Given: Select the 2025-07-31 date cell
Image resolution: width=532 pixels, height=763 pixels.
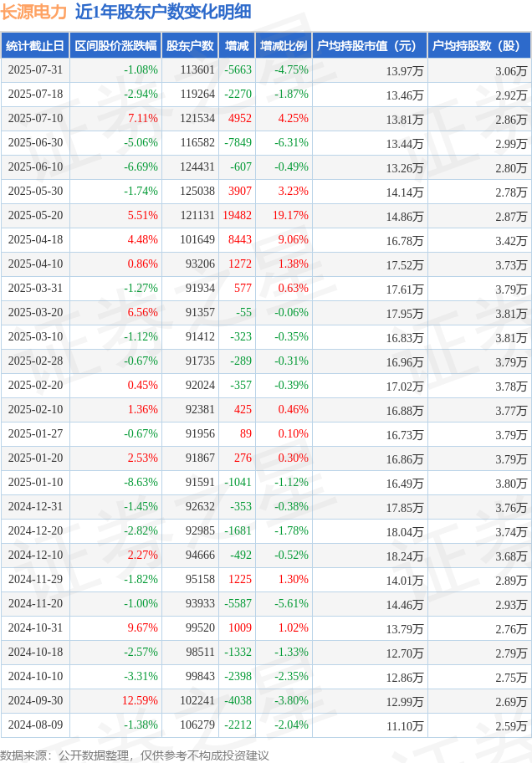Looking at the screenshot, I should pos(35,70).
